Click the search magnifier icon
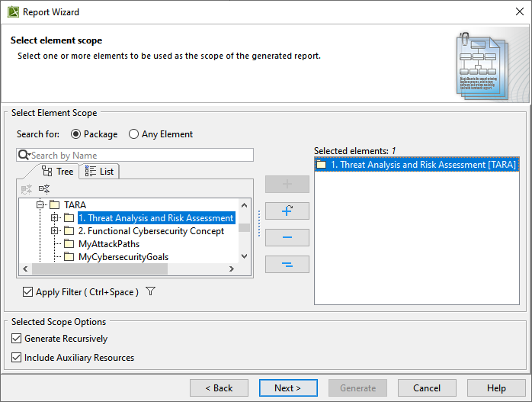The image size is (532, 402). pyautogui.click(x=24, y=155)
